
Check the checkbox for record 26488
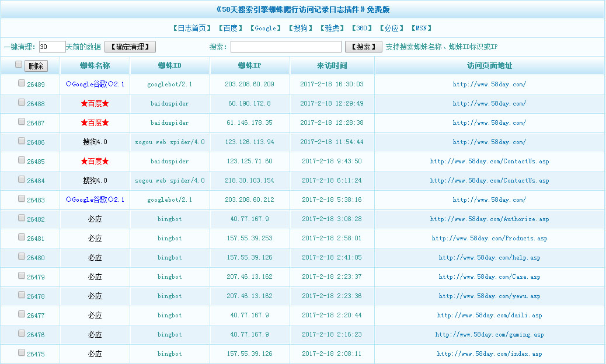tap(22, 102)
